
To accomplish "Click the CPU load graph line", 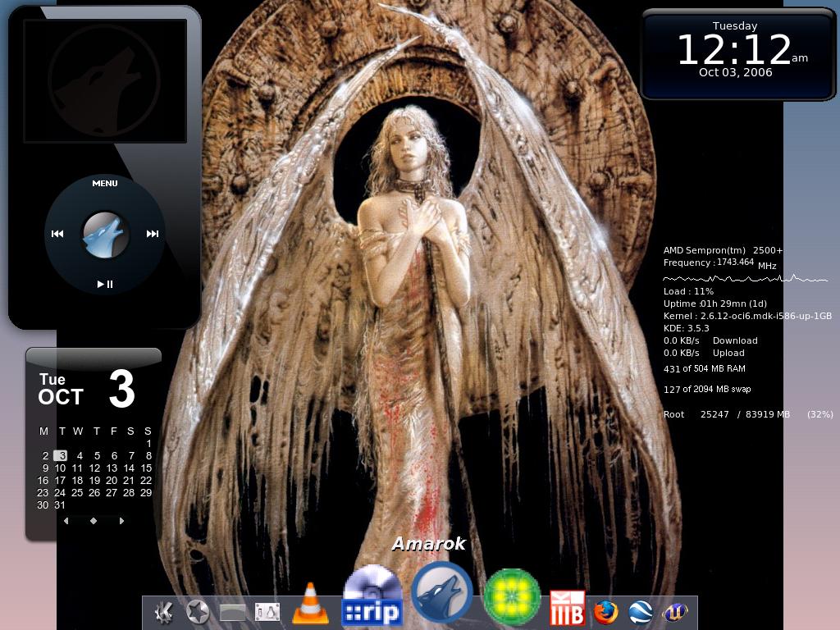I will click(x=745, y=279).
